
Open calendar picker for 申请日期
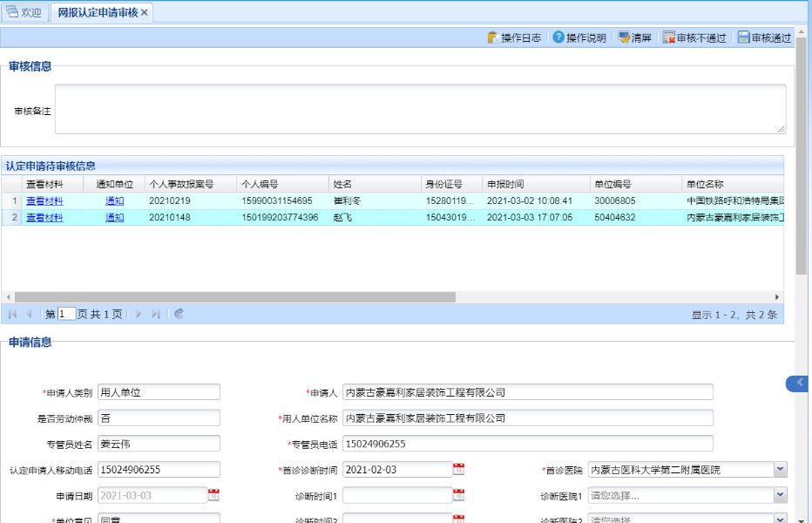[x=213, y=494]
